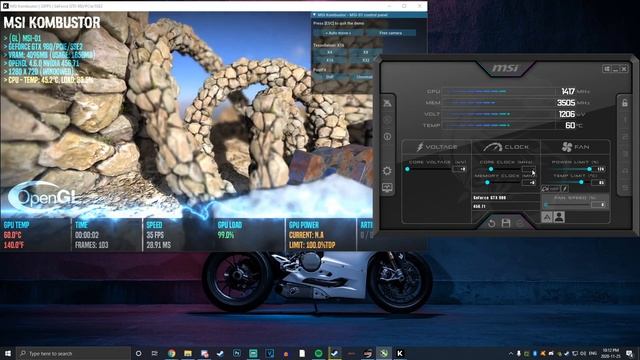Click the 60 °C temperature reading in Afterburner

coord(570,125)
